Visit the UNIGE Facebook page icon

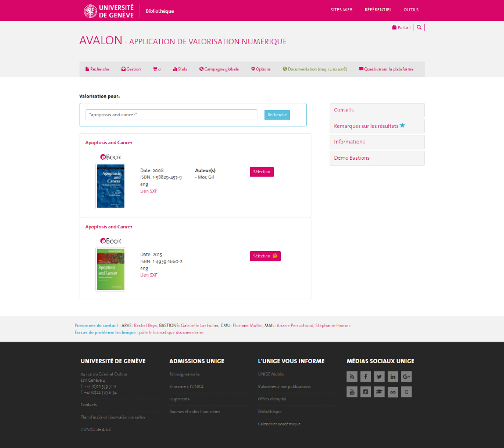tap(366, 377)
